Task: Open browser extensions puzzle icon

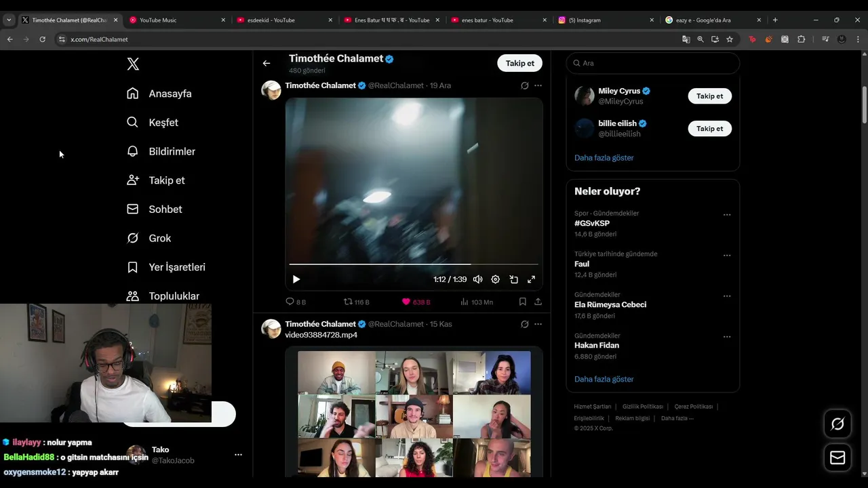Action: tap(801, 39)
